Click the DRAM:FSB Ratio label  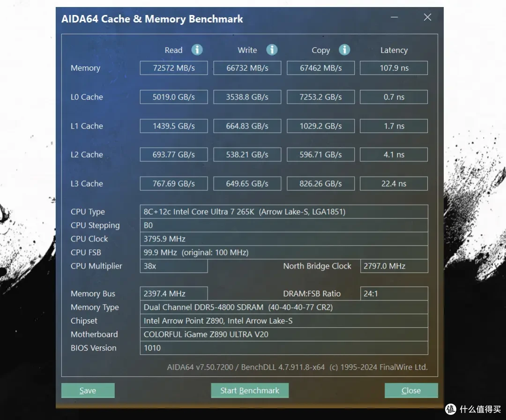[x=312, y=293]
